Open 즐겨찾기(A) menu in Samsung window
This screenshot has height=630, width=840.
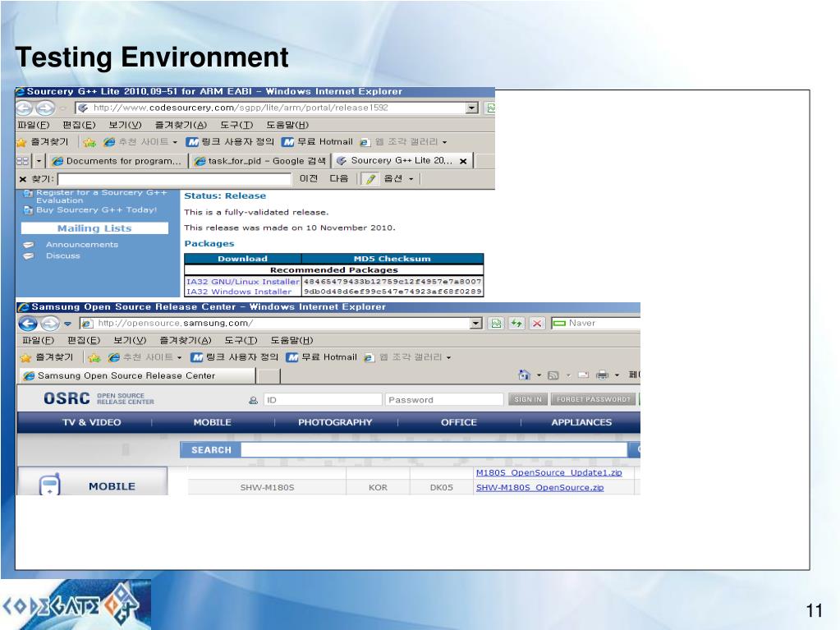click(186, 340)
